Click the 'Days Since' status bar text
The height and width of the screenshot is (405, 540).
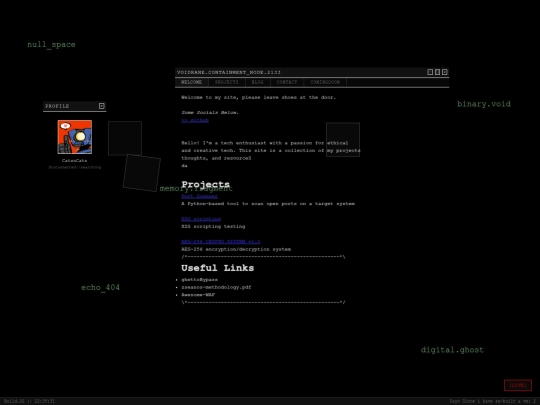tap(492, 401)
